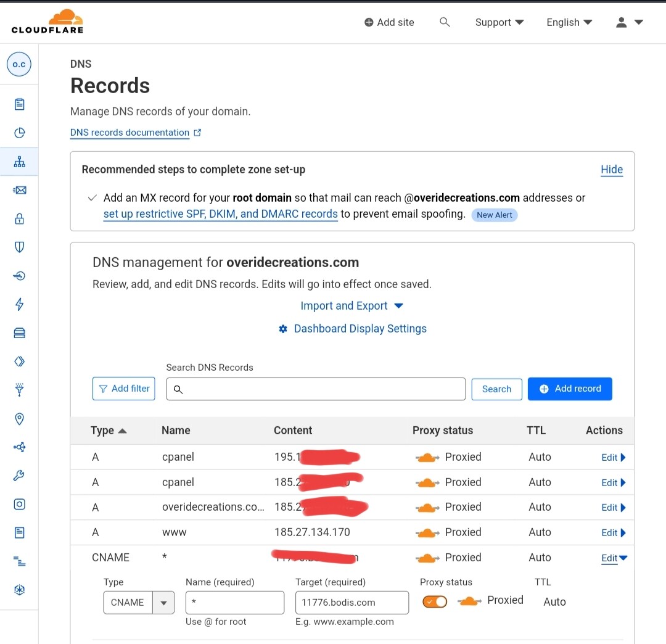Viewport: 666px width, 644px height.
Task: Open the CNAME record Type dropdown
Action: [139, 603]
